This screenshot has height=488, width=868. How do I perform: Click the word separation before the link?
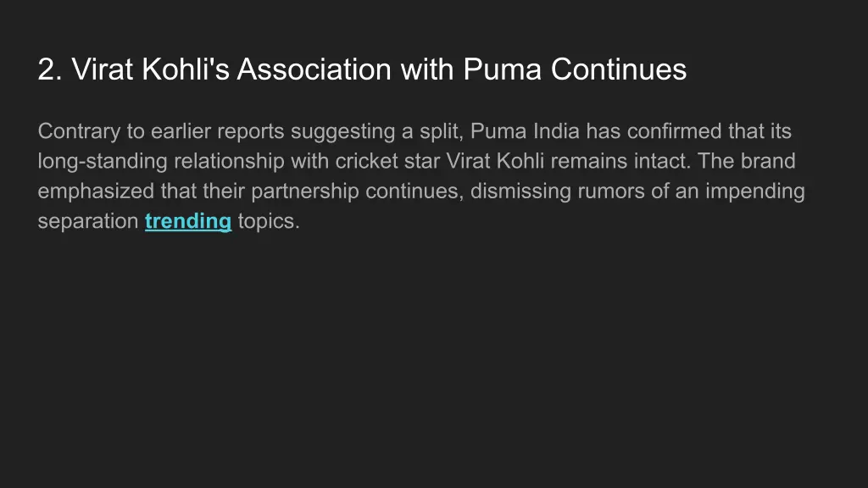pyautogui.click(x=88, y=222)
